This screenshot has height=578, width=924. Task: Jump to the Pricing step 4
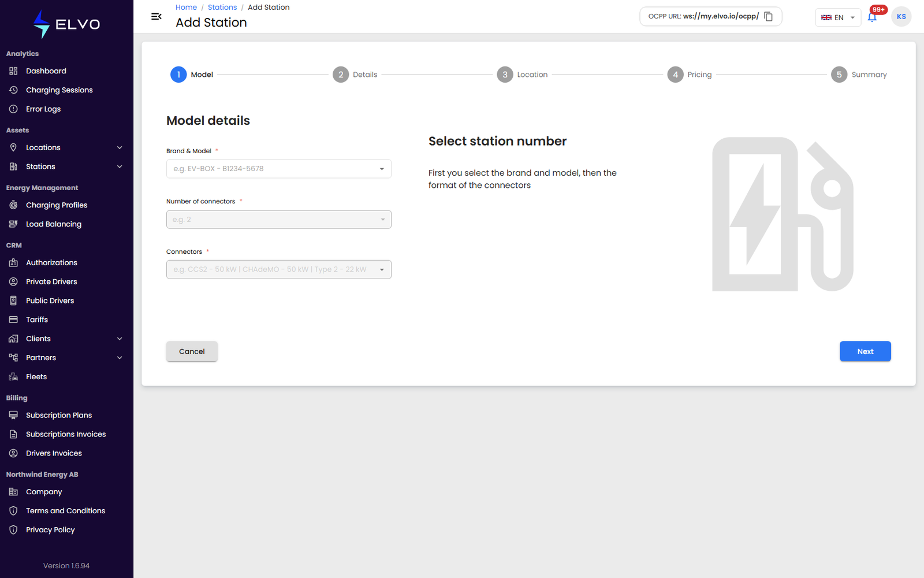(690, 75)
